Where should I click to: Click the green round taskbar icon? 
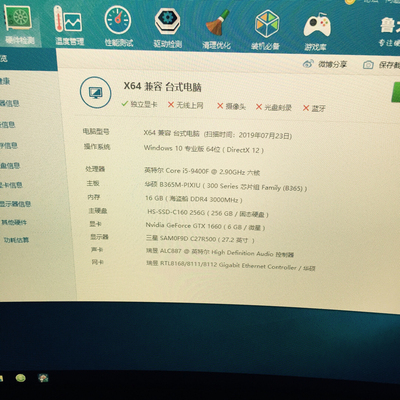pos(21,378)
